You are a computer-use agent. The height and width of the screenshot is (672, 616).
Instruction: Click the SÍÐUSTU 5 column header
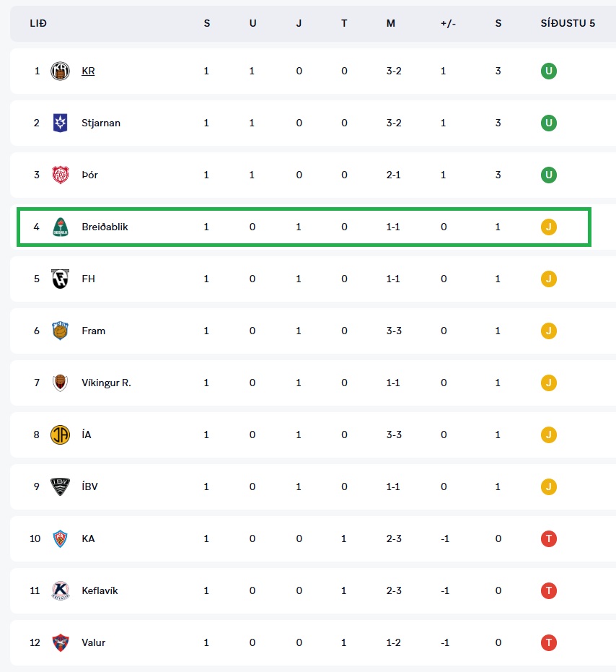pyautogui.click(x=568, y=23)
